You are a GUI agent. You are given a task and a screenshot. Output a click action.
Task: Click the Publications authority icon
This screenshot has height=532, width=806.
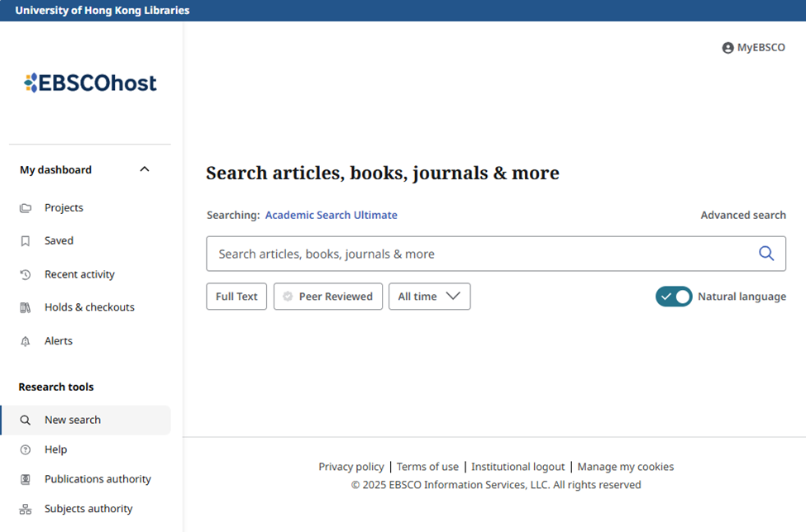[x=25, y=479]
